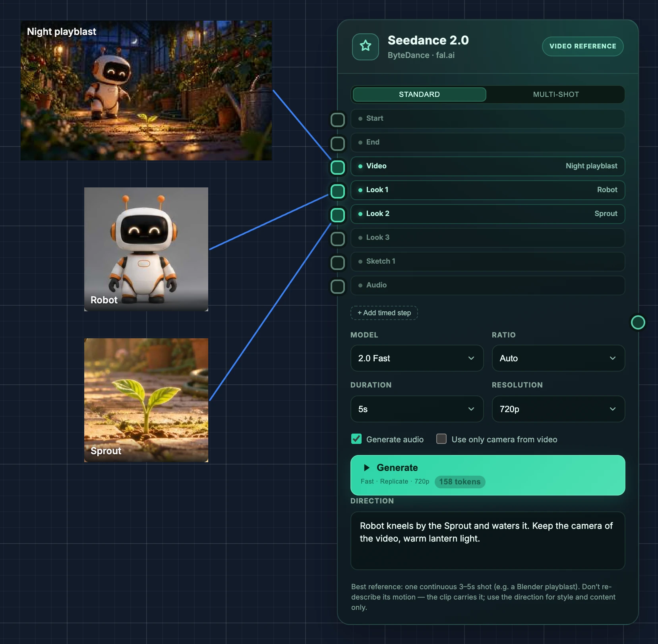Image resolution: width=658 pixels, height=644 pixels.
Task: Click the Look 1 input port socket
Action: 338,191
